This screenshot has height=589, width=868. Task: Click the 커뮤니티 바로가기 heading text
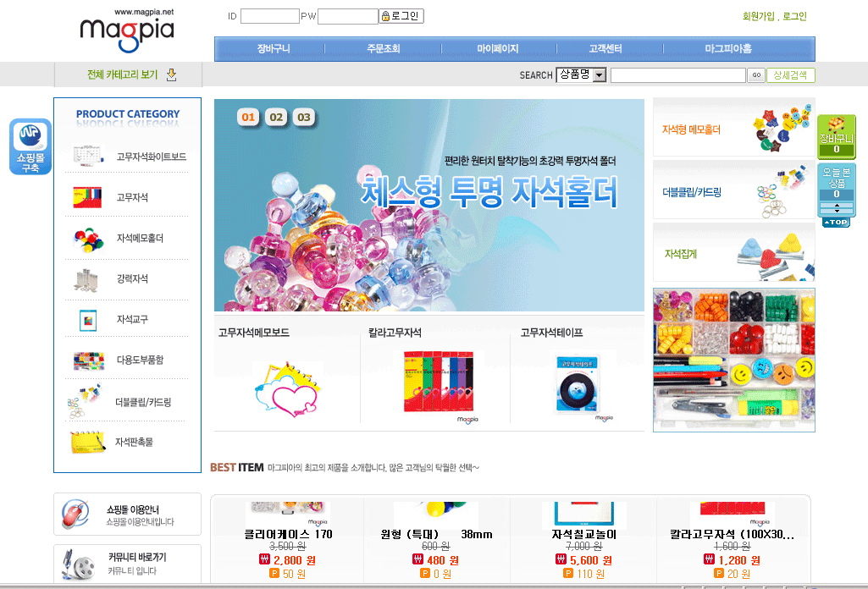(136, 557)
